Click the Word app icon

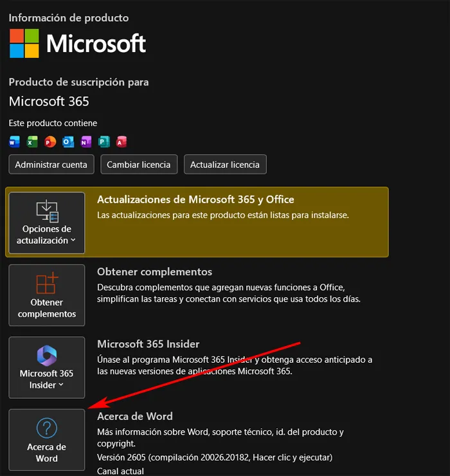pyautogui.click(x=14, y=142)
